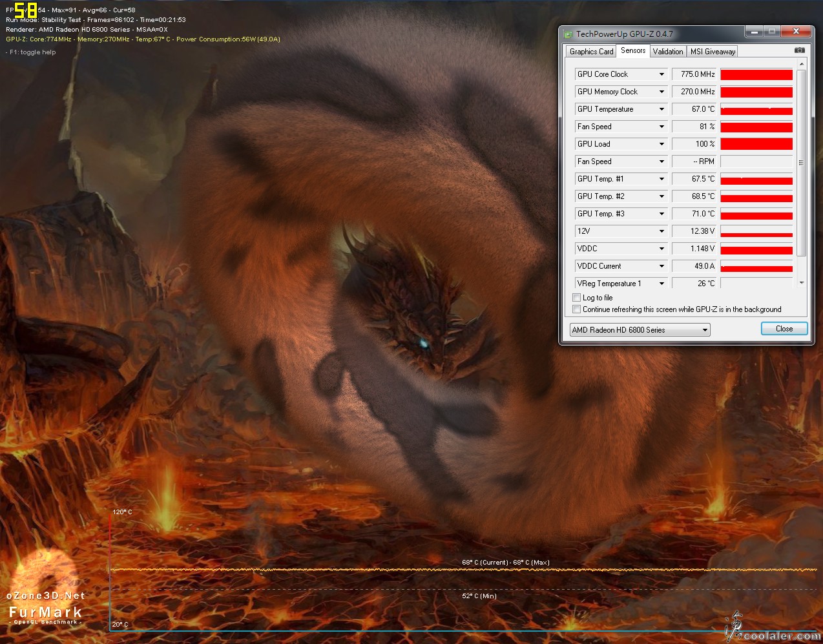Click the sensor list scrollbar thumb
823x644 pixels.
[801, 163]
